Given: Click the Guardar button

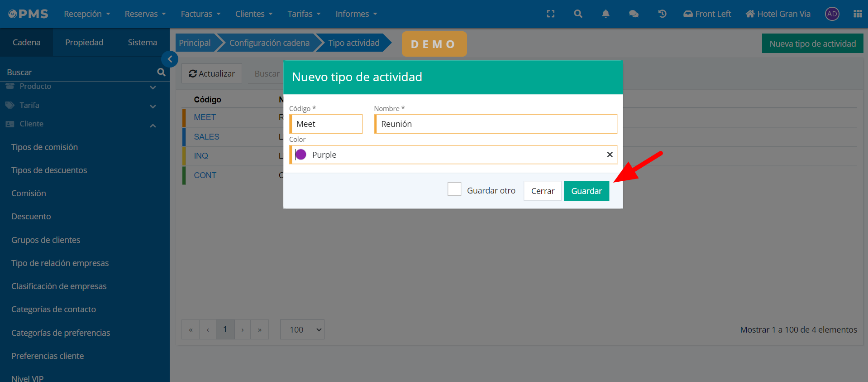Looking at the screenshot, I should coord(586,191).
